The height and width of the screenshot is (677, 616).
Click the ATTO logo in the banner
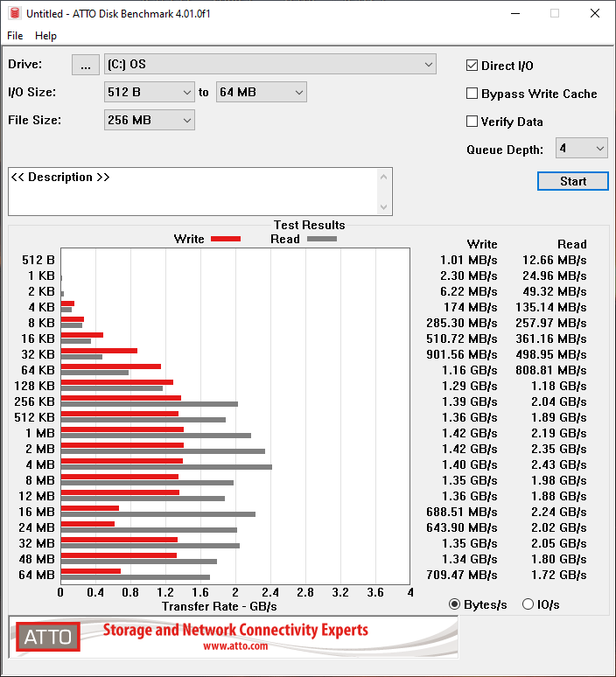coord(48,637)
